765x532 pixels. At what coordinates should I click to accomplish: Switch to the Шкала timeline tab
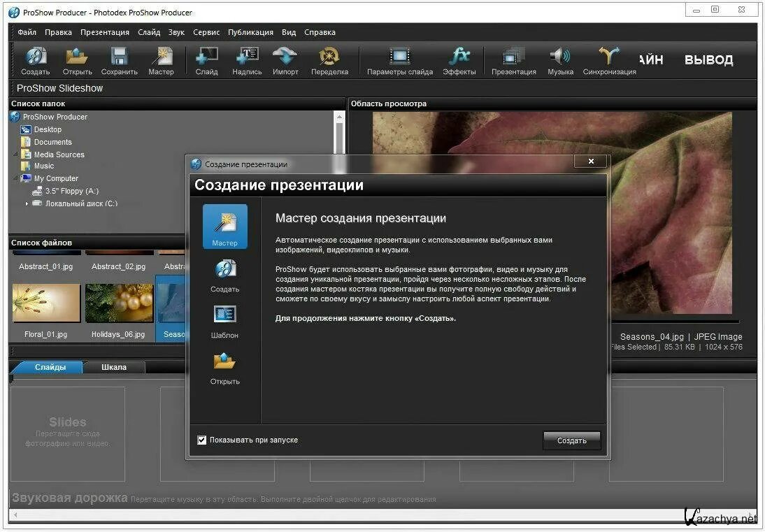click(114, 367)
